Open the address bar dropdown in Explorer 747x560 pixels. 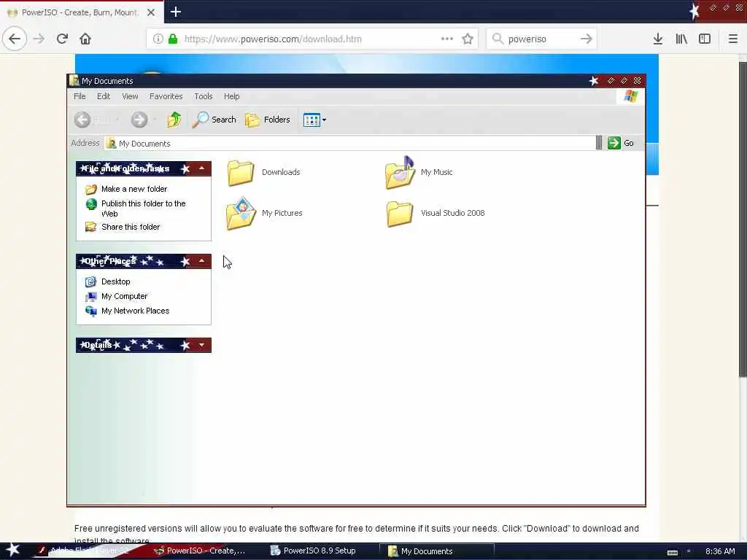[x=599, y=143]
